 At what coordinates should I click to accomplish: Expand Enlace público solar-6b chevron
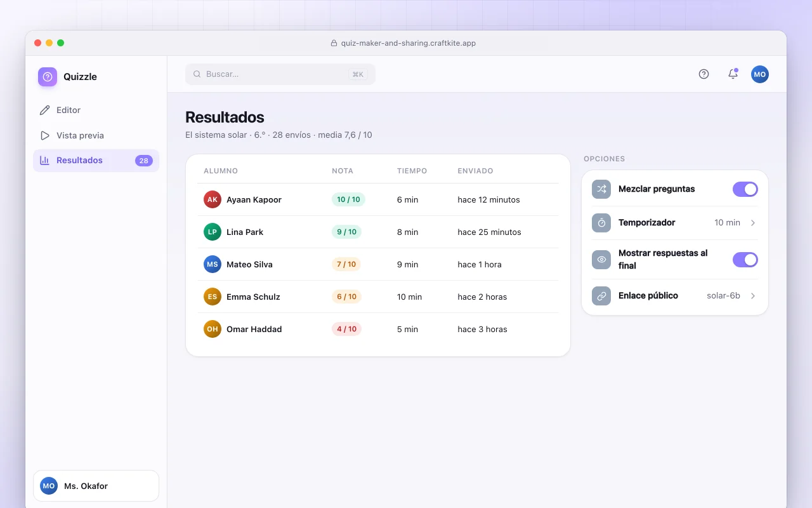(753, 296)
